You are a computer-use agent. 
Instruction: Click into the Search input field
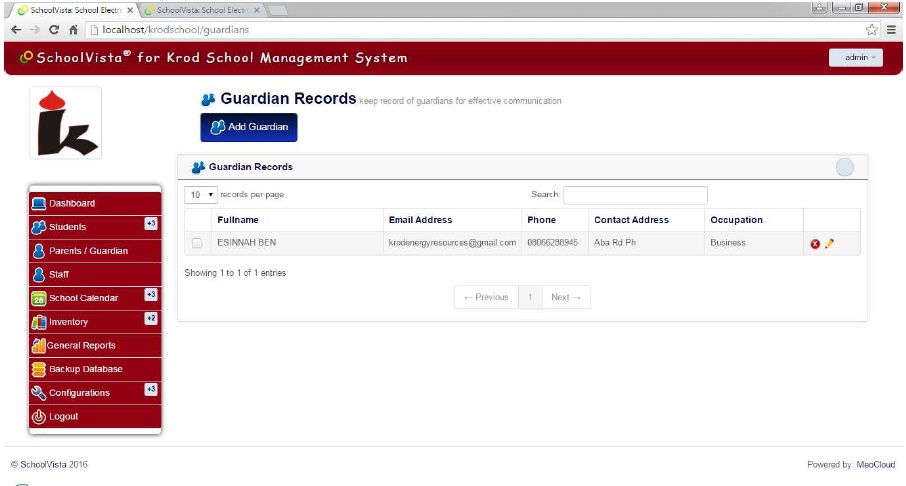635,195
